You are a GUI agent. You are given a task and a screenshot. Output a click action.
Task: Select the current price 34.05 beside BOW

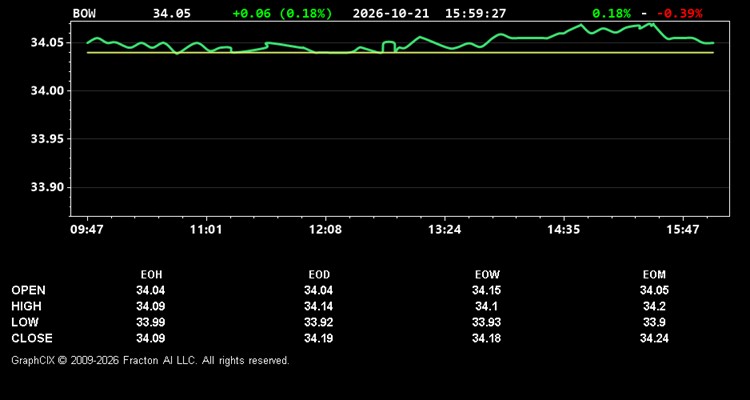pos(172,13)
